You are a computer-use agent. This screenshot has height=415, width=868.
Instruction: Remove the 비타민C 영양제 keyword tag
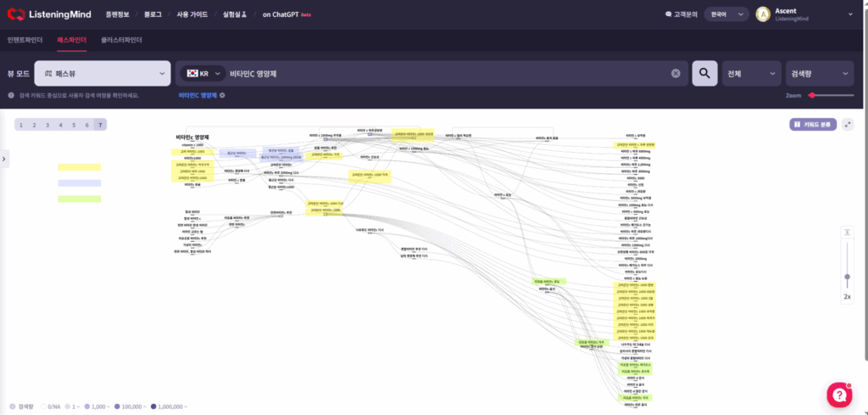[x=222, y=95]
